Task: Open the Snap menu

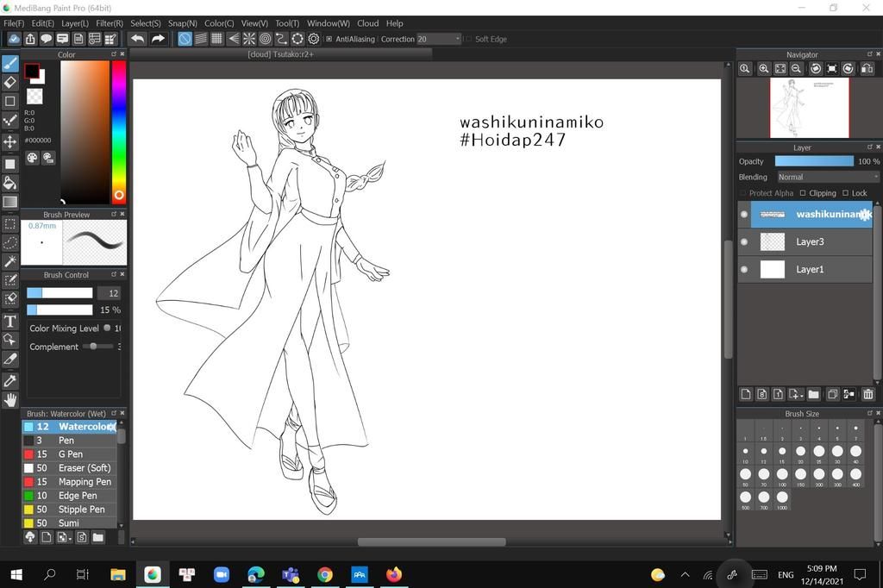Action: pos(183,23)
